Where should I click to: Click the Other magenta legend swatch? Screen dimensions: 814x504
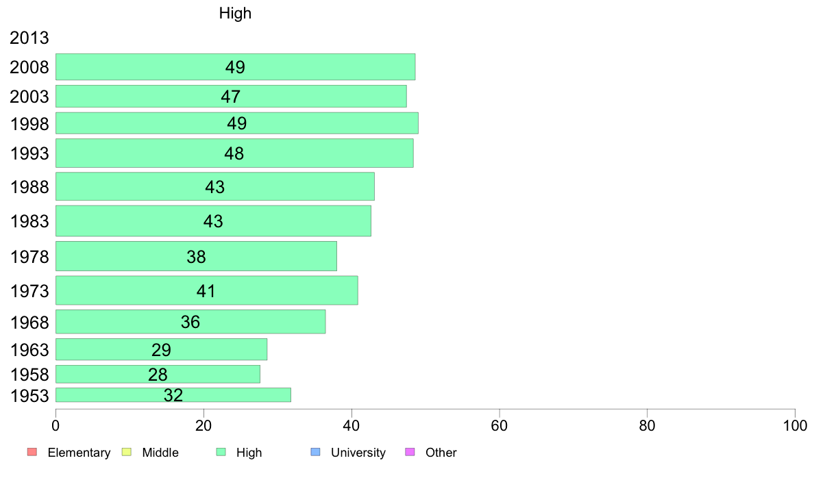(x=410, y=452)
